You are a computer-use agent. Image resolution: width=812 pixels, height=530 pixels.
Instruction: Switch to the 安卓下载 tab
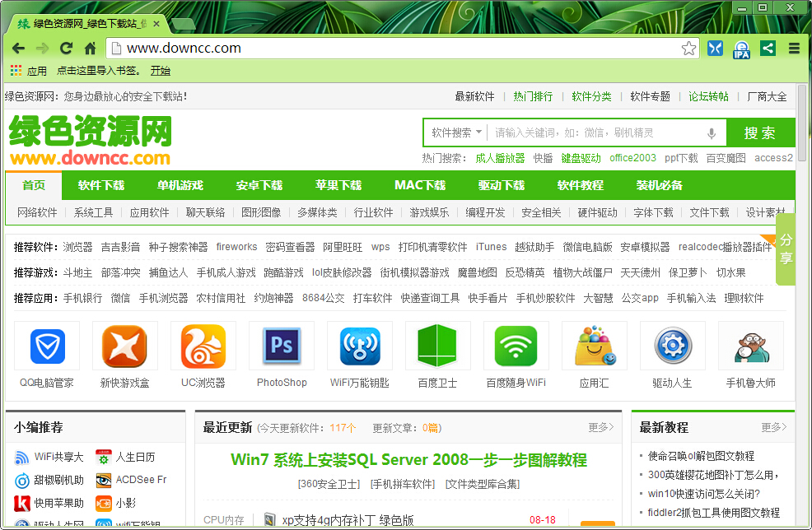pos(259,185)
